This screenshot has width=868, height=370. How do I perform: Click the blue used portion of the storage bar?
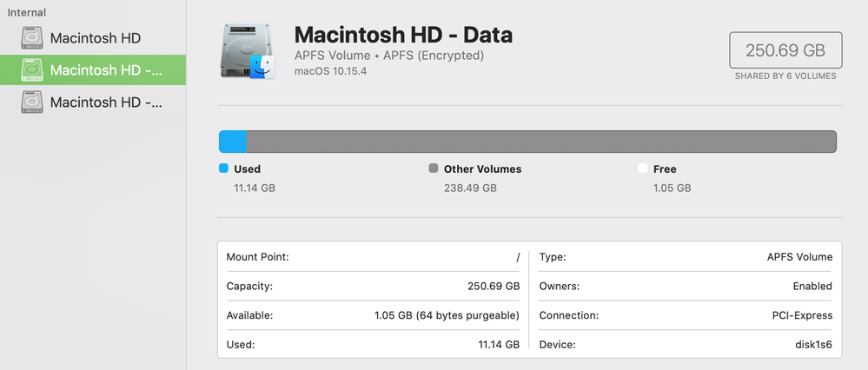pos(233,142)
